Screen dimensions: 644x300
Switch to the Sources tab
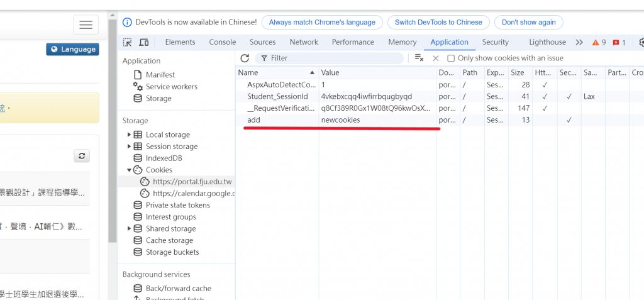point(262,42)
